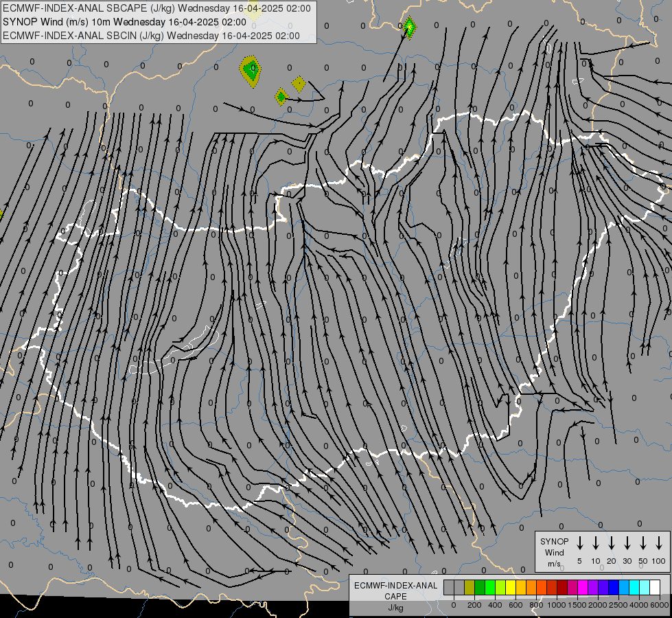Select the pure yellow CAPE legend swatch
Image resolution: width=672 pixels, height=618 pixels.
(511, 587)
